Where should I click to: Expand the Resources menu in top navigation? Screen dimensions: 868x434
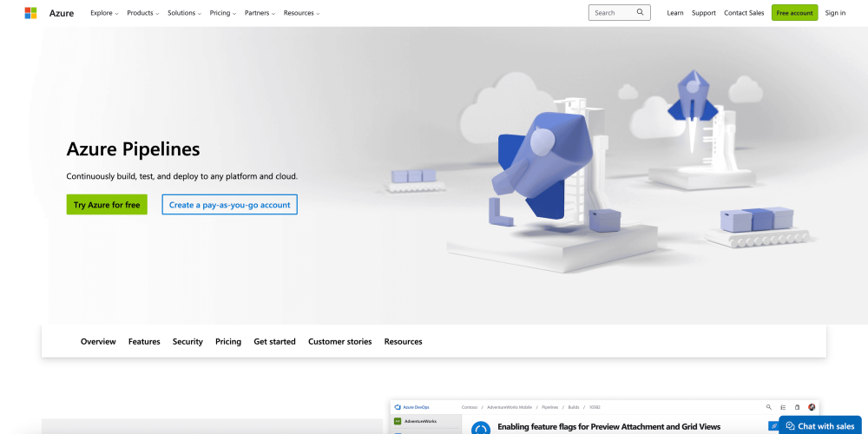point(302,13)
